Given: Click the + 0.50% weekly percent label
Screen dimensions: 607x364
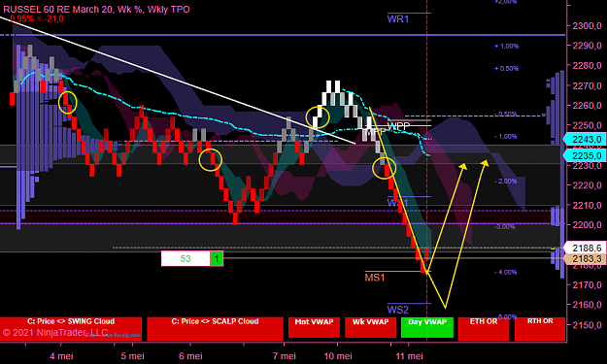Looking at the screenshot, I should click(x=506, y=69).
